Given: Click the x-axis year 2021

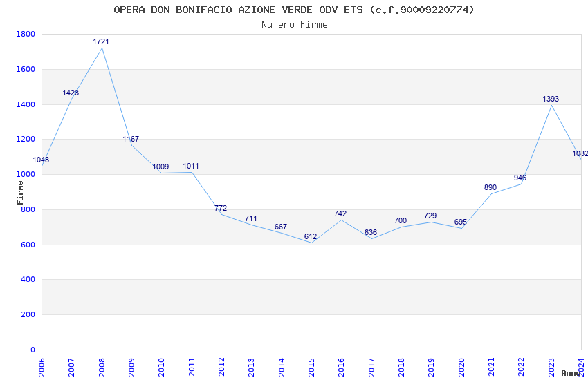Looking at the screenshot, I should click(x=491, y=368).
